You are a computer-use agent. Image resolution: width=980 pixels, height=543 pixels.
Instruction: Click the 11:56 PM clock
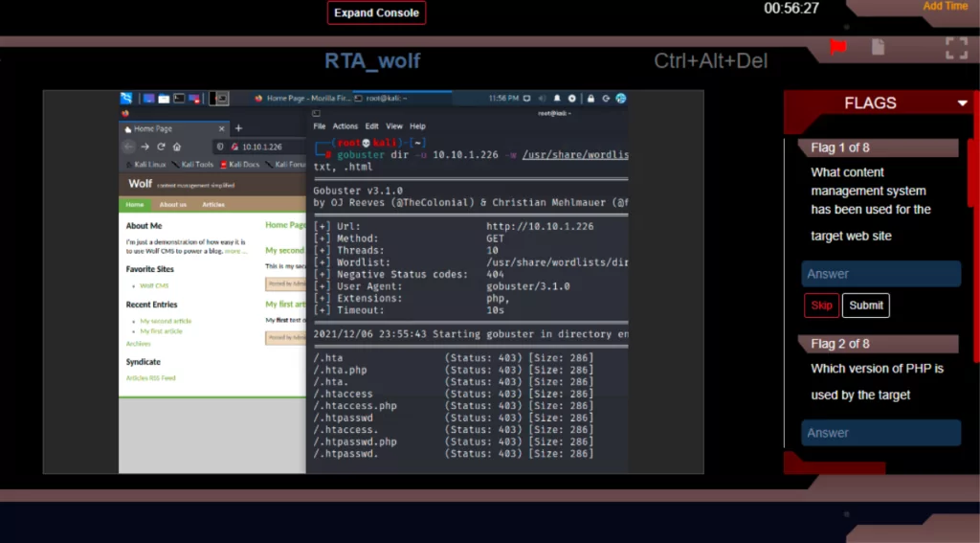(x=503, y=99)
